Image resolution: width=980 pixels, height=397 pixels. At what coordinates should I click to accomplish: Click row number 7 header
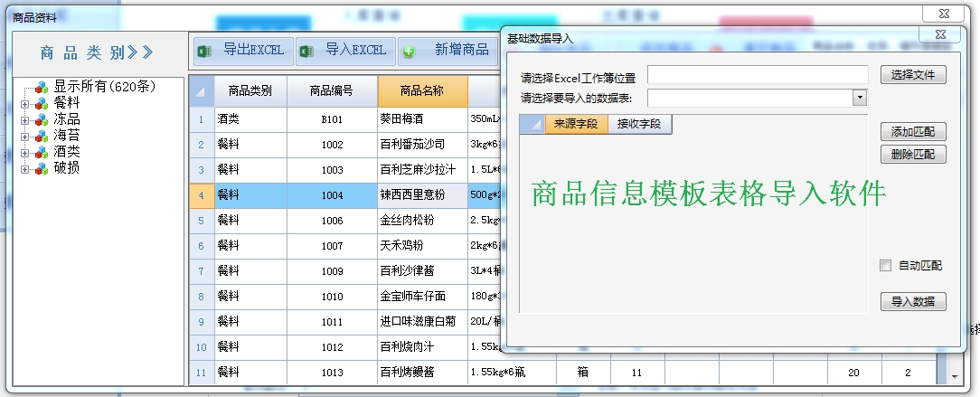(x=202, y=271)
